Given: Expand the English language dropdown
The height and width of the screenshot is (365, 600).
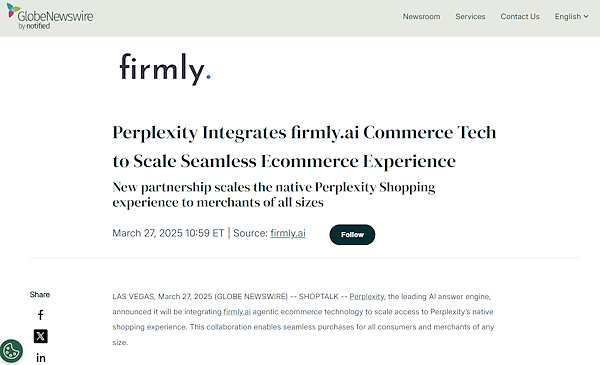Looking at the screenshot, I should pos(571,16).
